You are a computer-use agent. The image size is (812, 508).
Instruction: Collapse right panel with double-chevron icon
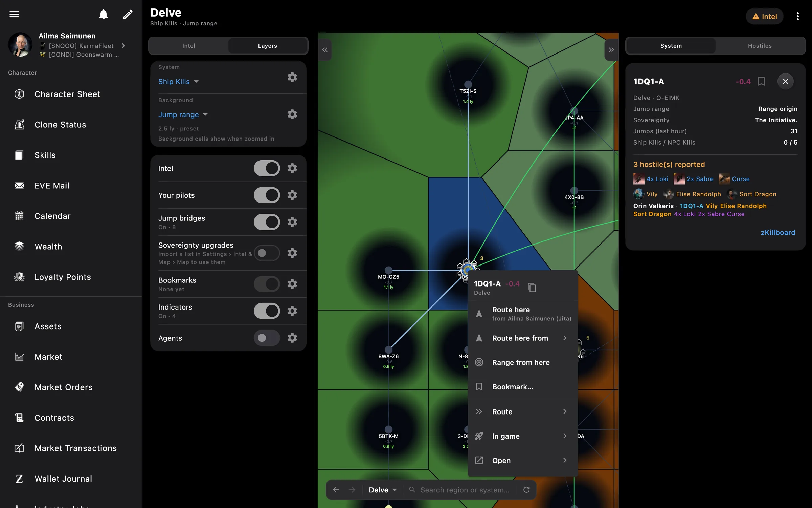coord(611,50)
